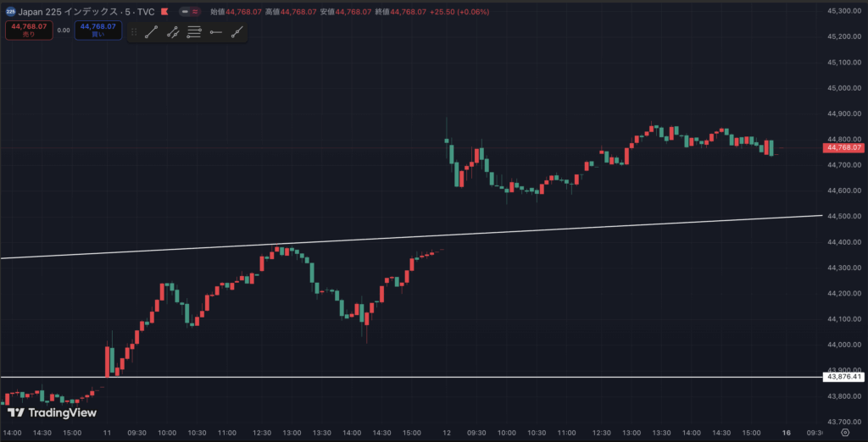Toggle the pill-shaped indicator switch near title
The height and width of the screenshot is (442, 868).
185,12
